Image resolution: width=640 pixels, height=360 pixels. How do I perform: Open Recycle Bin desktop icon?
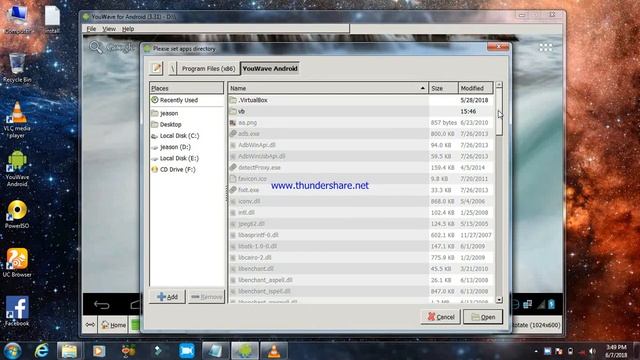click(17, 68)
